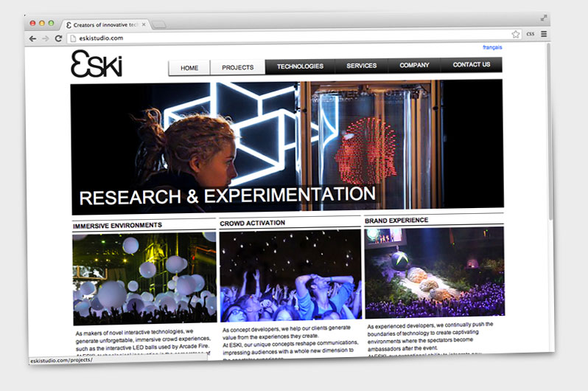Select SERVICES in the navigation bar

[362, 66]
